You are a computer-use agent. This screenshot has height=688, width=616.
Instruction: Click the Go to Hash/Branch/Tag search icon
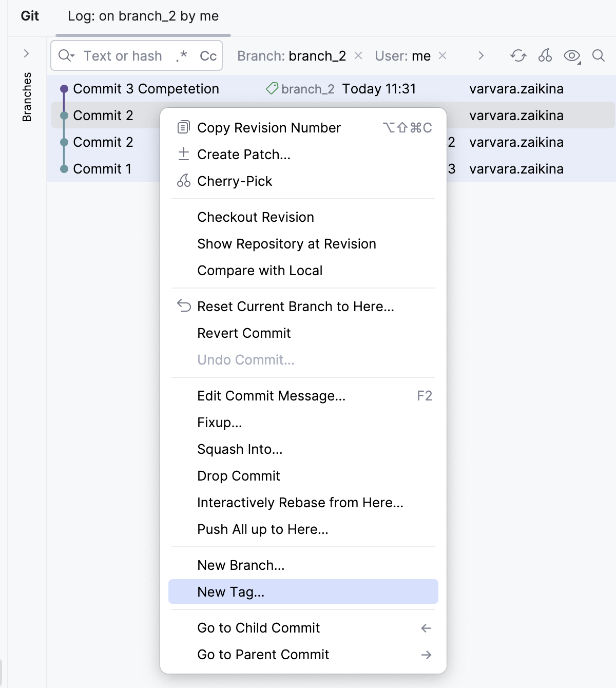599,56
